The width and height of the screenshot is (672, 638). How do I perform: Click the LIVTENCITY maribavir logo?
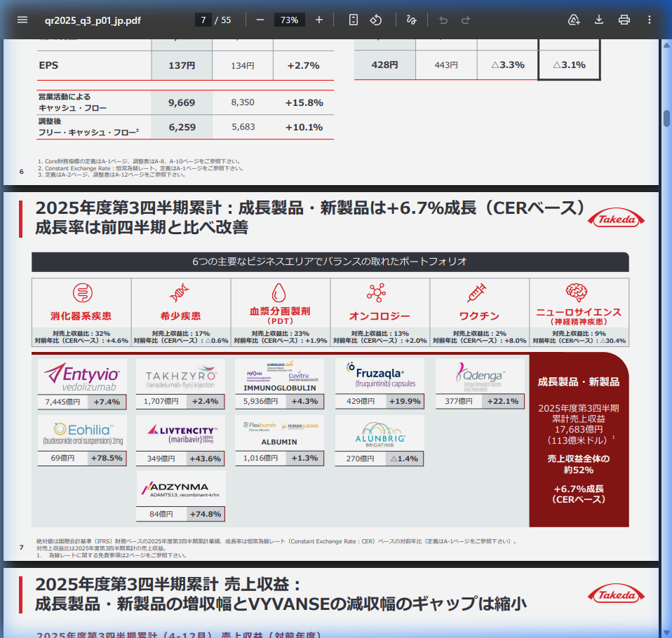(180, 433)
